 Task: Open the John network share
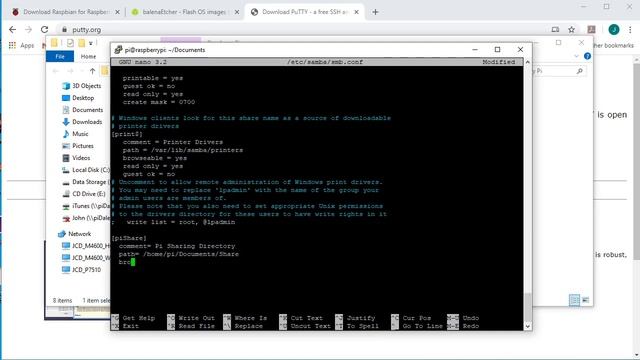tap(86, 218)
